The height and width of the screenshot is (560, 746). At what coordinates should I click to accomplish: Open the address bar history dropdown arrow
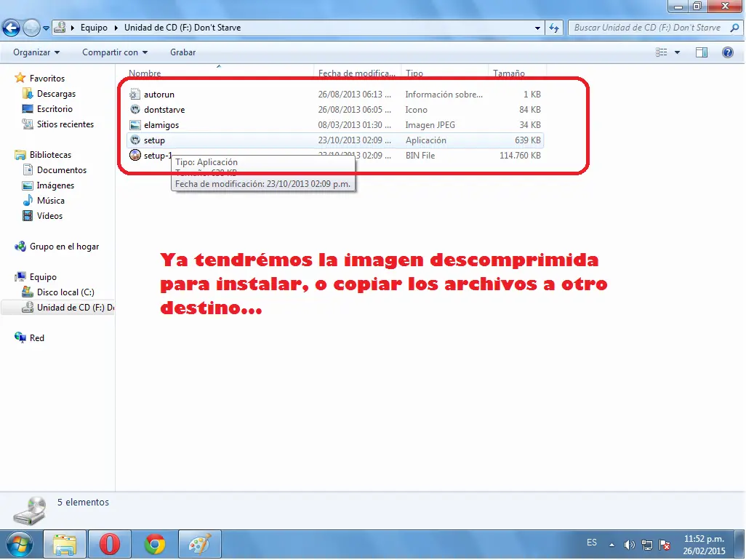point(537,28)
